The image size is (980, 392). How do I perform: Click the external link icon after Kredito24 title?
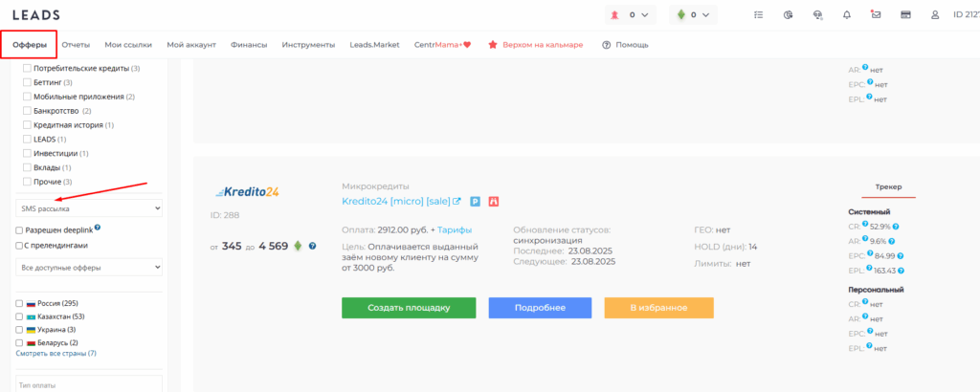point(457,202)
